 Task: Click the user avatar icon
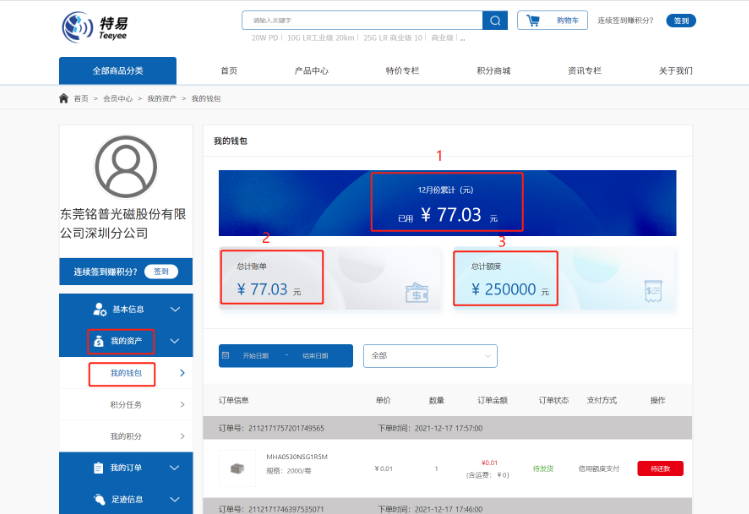[126, 167]
